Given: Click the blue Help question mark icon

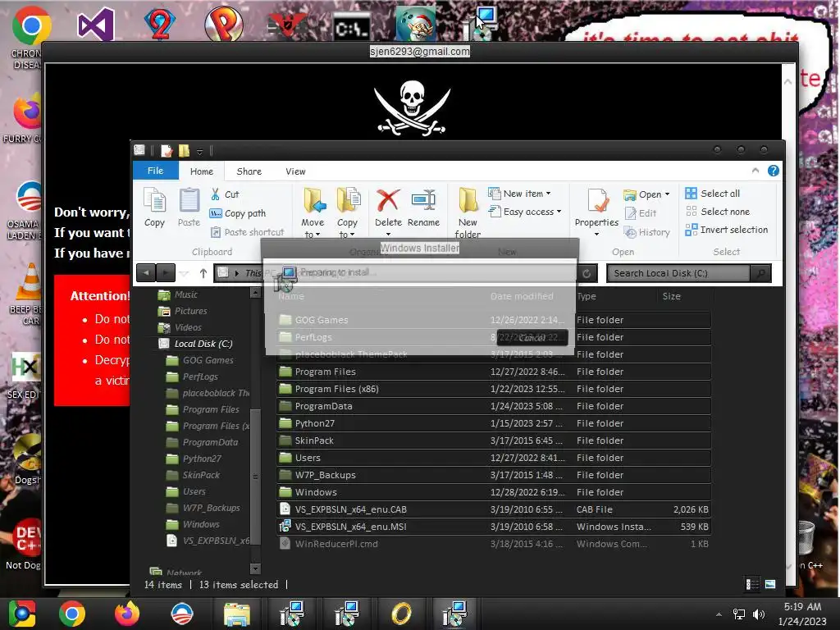Looking at the screenshot, I should [x=773, y=171].
